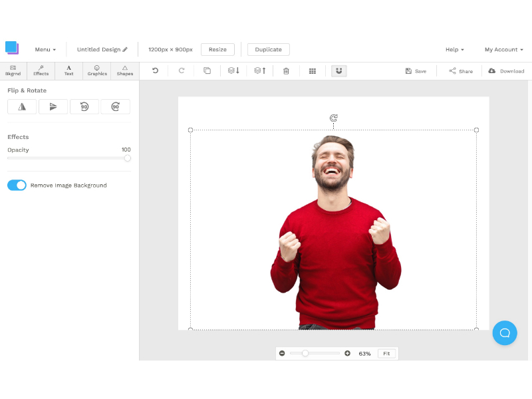Viewport: 532px width, 399px height.
Task: Toggle the snap magnet button
Action: [339, 70]
